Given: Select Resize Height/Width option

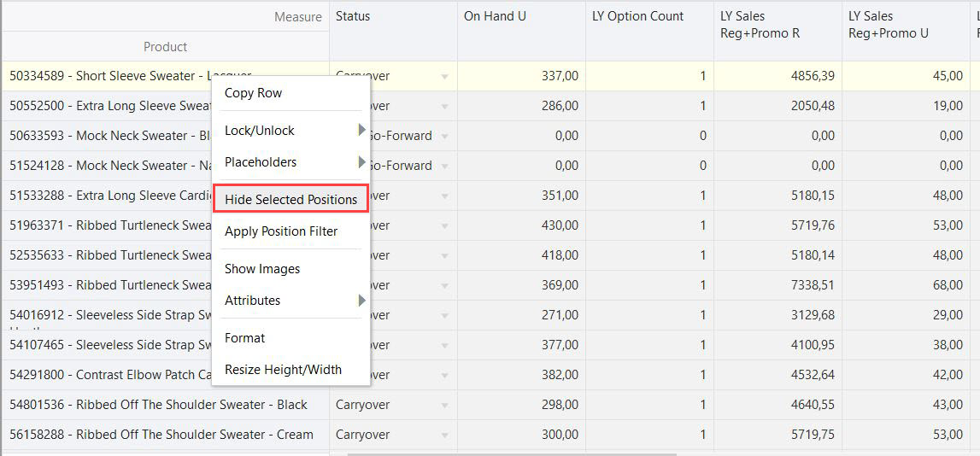Looking at the screenshot, I should 291,370.
